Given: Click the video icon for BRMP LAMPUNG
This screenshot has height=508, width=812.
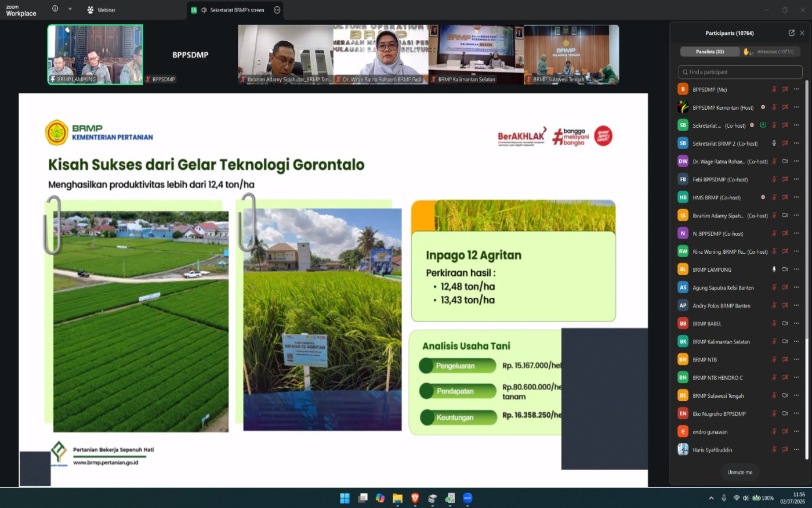Looking at the screenshot, I should tap(785, 269).
